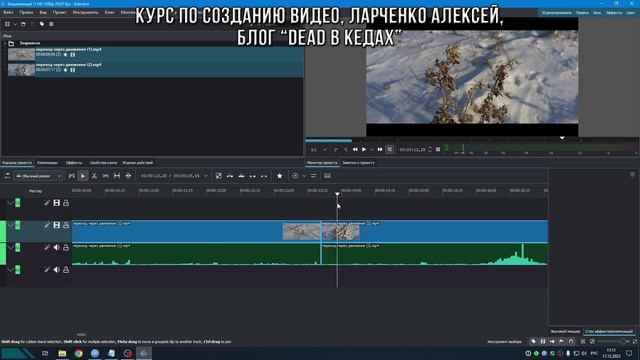This screenshot has width=640, height=360.
Task: Click the mix clips icon after timecode
Action: 219,176
